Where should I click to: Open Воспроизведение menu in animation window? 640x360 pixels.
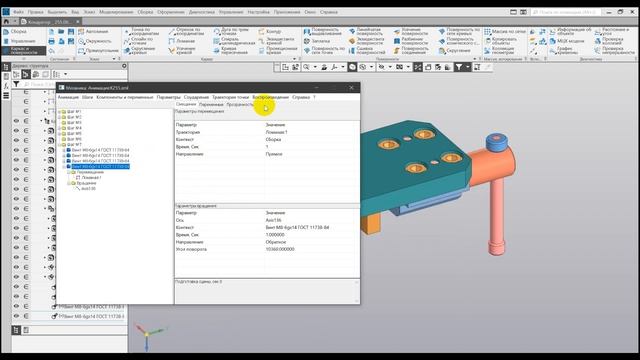(270, 97)
